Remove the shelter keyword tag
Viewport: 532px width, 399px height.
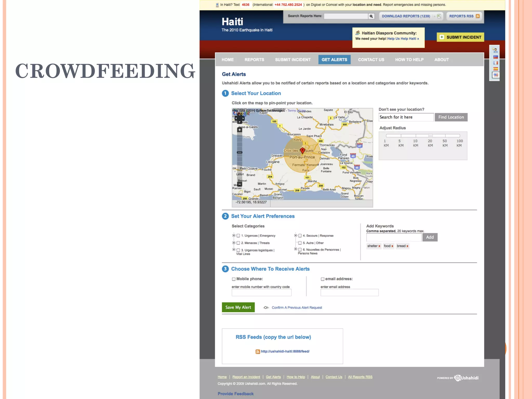point(379,246)
